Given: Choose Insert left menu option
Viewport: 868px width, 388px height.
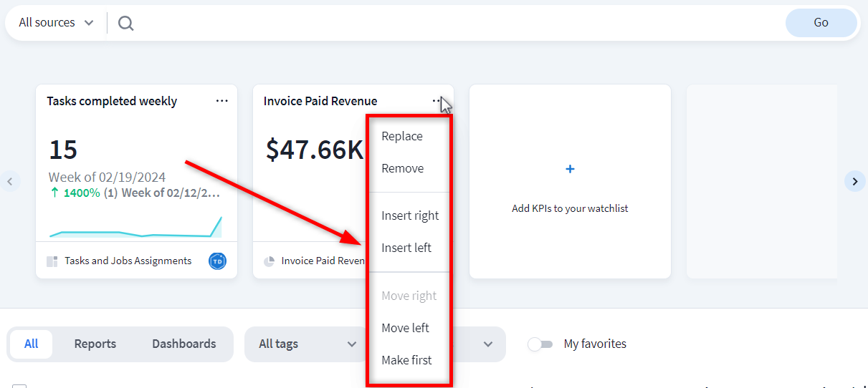Looking at the screenshot, I should [x=406, y=248].
